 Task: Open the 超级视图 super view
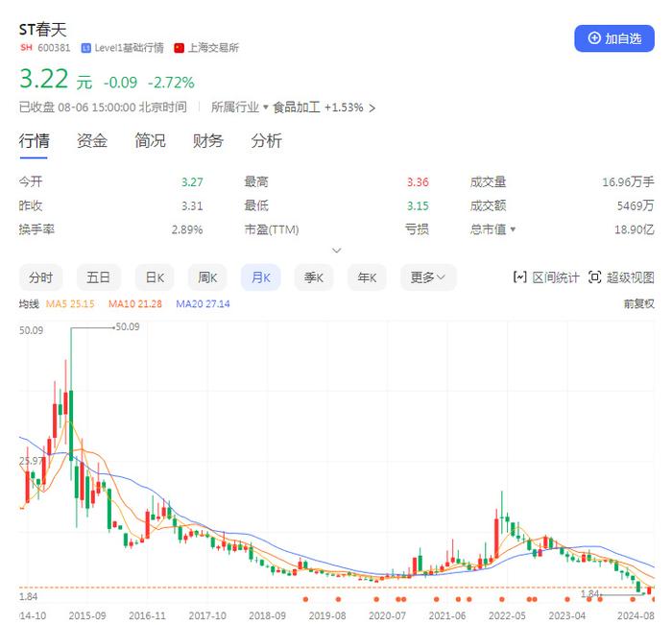click(x=621, y=277)
